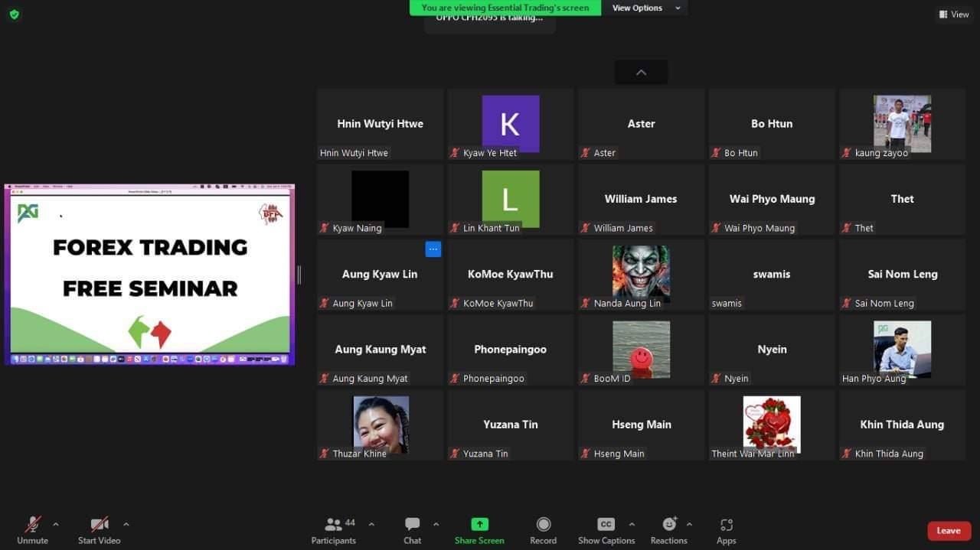Viewport: 980px width, 550px height.
Task: Click the muted mic icon beside Kyaw Ye Htet
Action: coord(455,153)
